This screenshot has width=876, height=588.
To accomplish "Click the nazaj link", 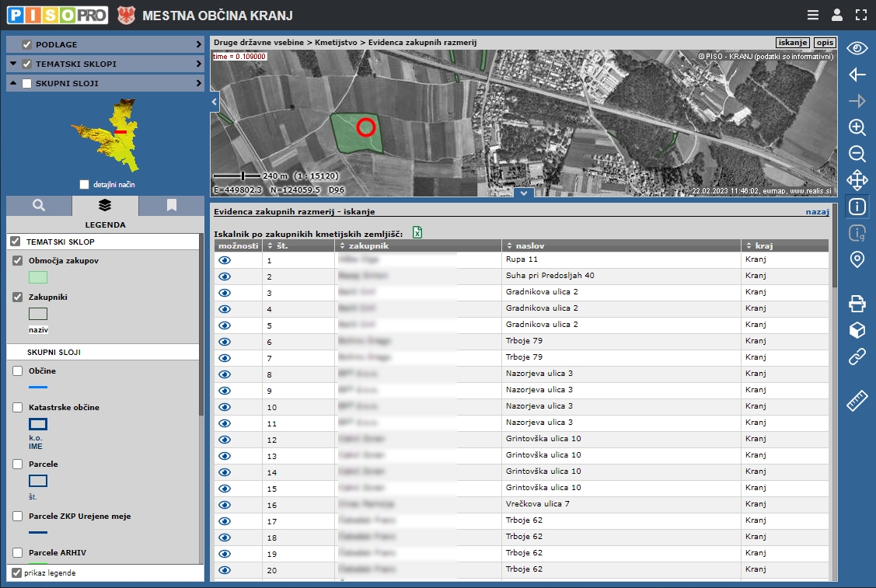I will 817,211.
